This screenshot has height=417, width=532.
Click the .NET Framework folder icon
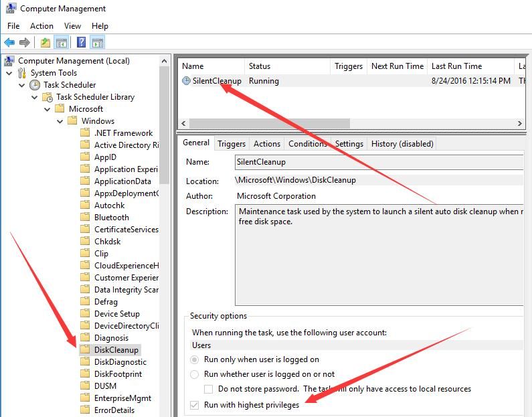[85, 133]
